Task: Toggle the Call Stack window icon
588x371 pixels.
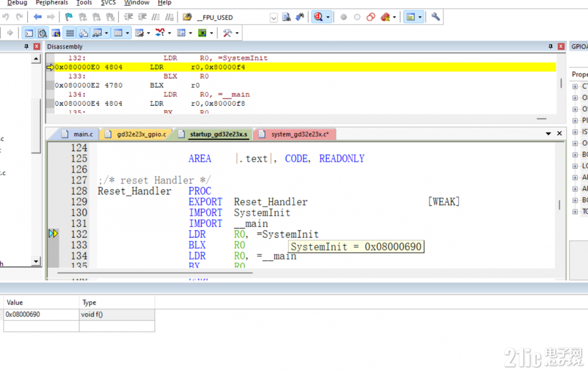Action: pyautogui.click(x=84, y=33)
